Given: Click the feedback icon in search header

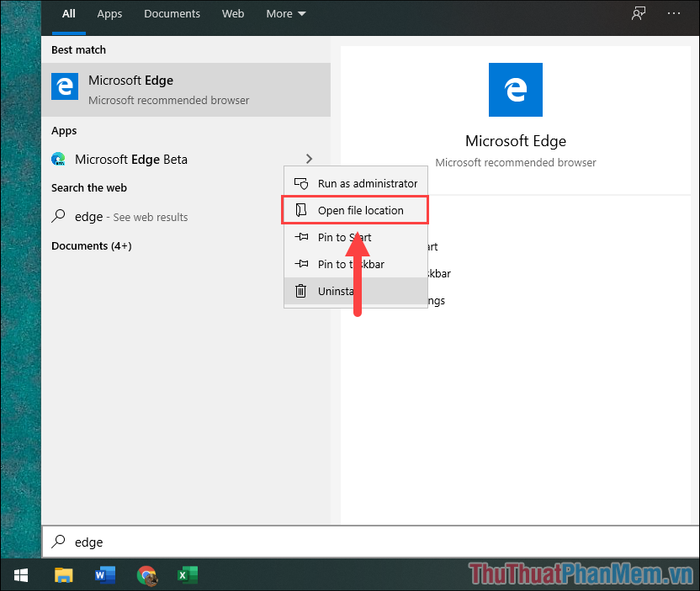Looking at the screenshot, I should [638, 13].
